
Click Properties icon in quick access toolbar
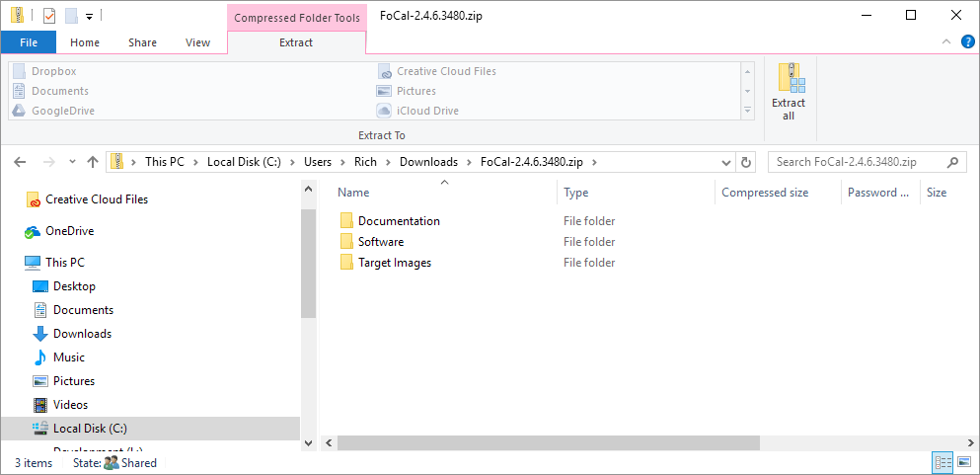click(x=49, y=16)
